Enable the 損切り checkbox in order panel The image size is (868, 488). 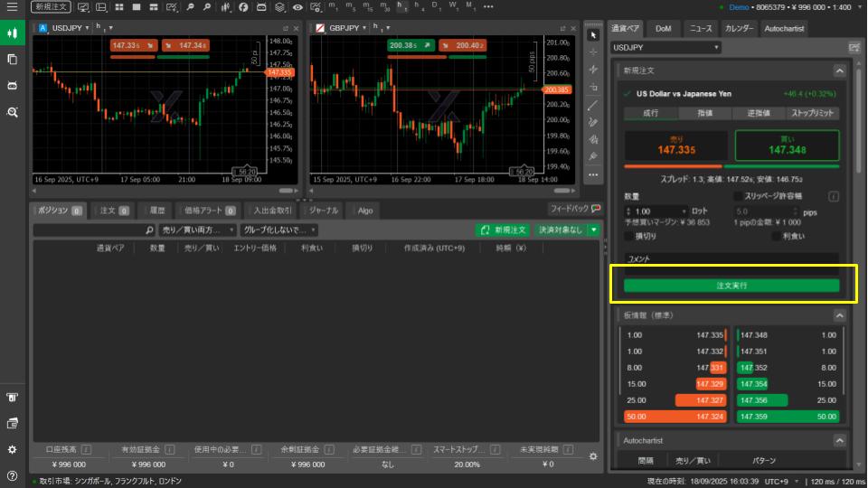pyautogui.click(x=629, y=236)
